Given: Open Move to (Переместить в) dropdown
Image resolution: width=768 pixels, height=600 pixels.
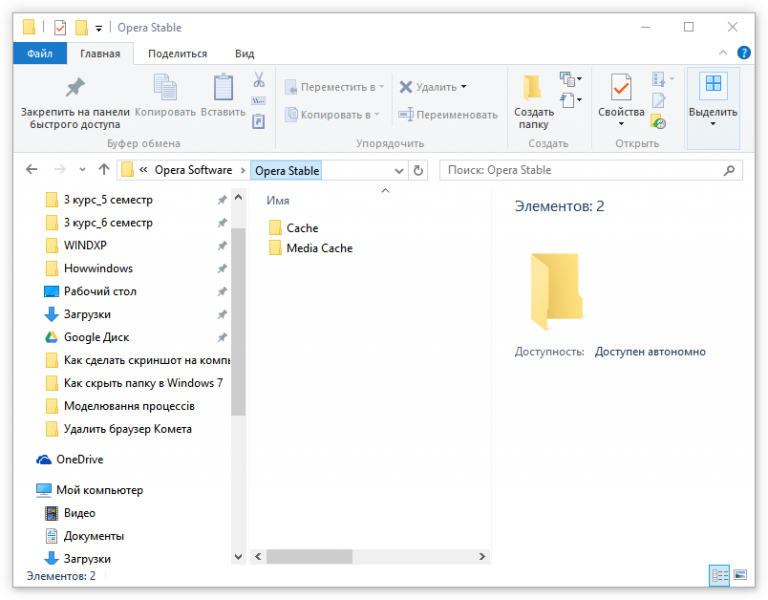Looking at the screenshot, I should [334, 87].
